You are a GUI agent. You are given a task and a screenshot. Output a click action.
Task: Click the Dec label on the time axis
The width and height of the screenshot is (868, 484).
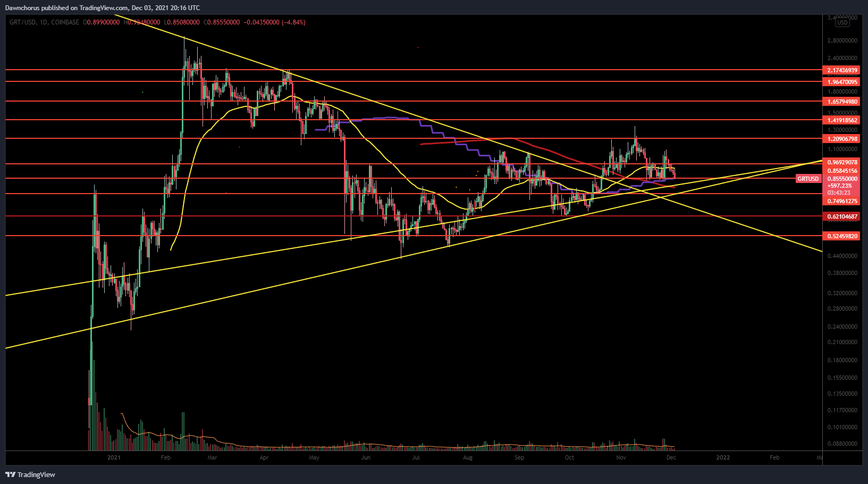[671, 457]
